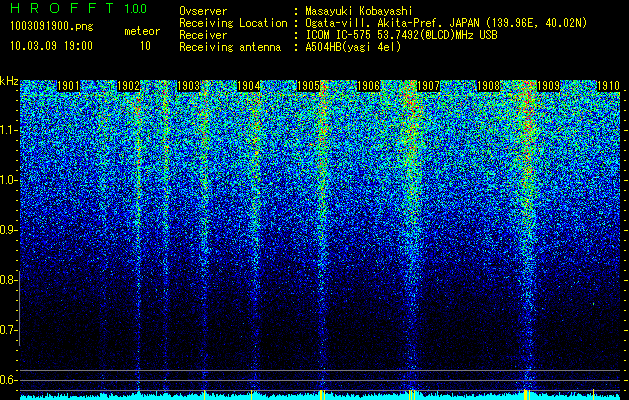Click the 1.1 frequency axis label
Viewport: 629px width, 400px height.
8,130
